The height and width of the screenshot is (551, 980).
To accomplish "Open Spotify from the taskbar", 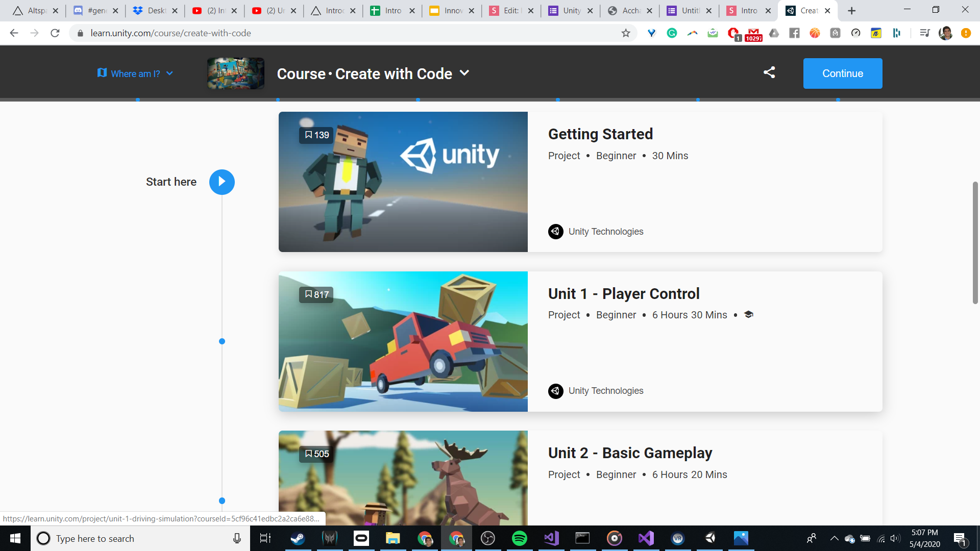I will click(x=519, y=538).
